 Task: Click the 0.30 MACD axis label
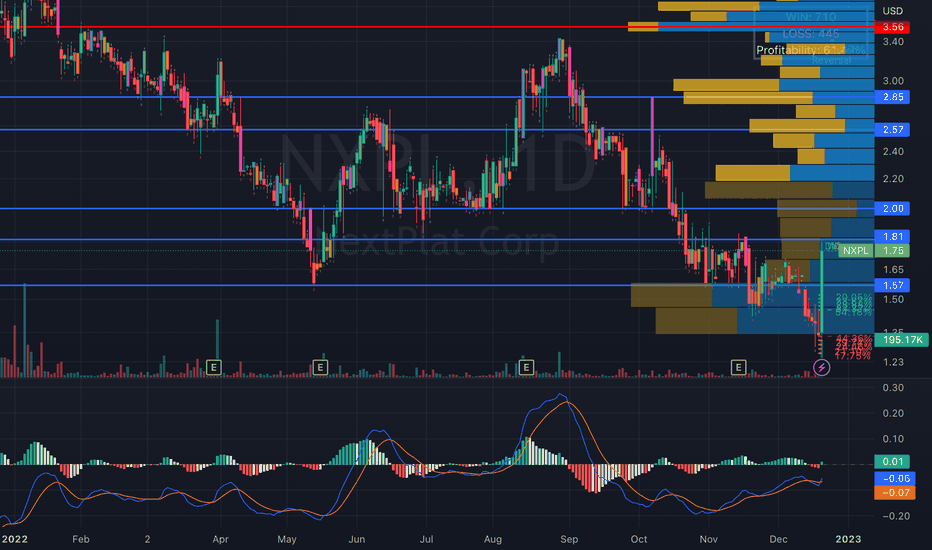tap(893, 388)
